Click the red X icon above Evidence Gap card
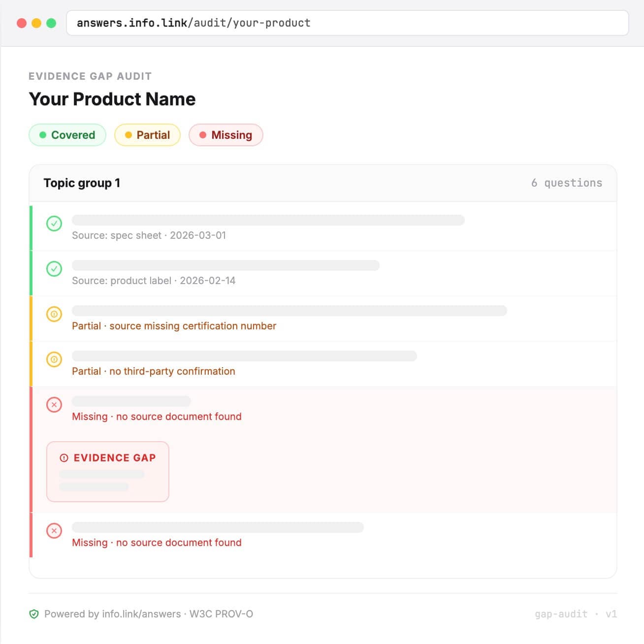This screenshot has width=644, height=644. coord(54,405)
